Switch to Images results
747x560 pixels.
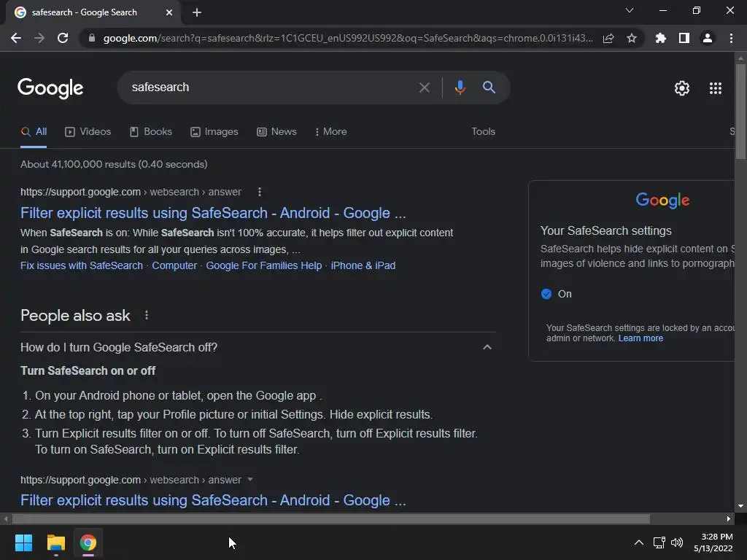[x=214, y=132]
